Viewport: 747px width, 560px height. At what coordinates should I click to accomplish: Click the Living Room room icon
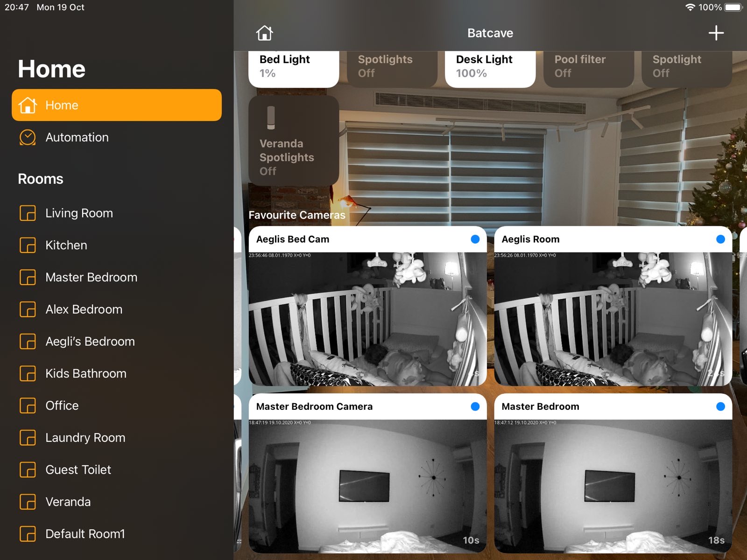click(x=28, y=213)
